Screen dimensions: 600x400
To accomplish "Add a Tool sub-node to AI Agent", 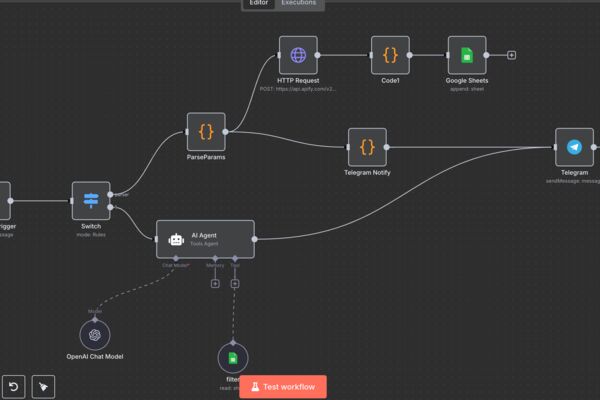I will pyautogui.click(x=235, y=284).
